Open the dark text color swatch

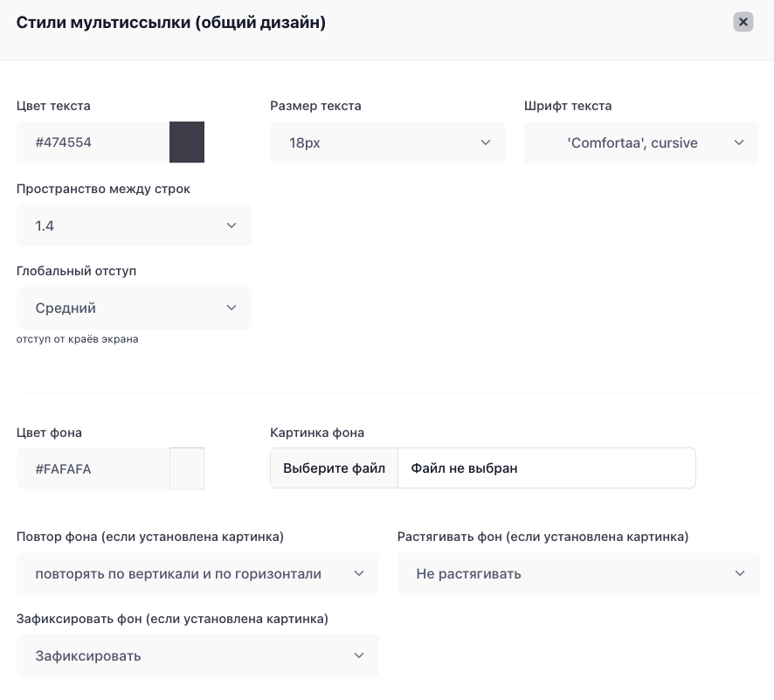click(187, 142)
